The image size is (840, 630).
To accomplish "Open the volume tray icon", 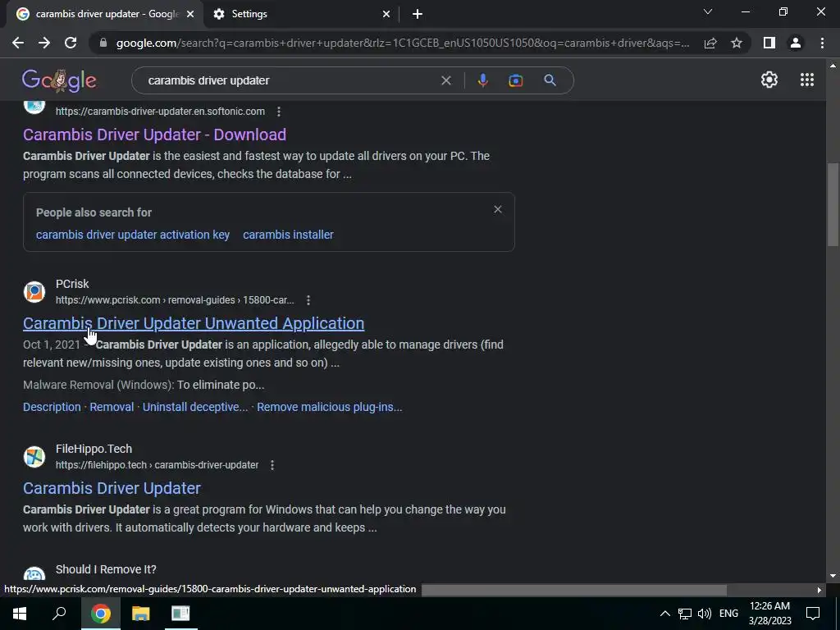I will point(705,614).
